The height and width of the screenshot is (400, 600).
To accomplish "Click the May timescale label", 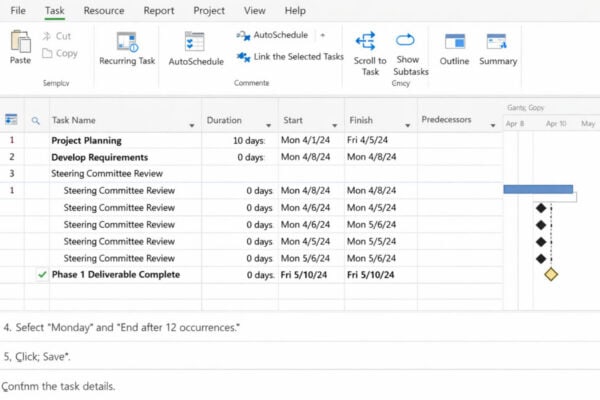I will click(x=588, y=124).
